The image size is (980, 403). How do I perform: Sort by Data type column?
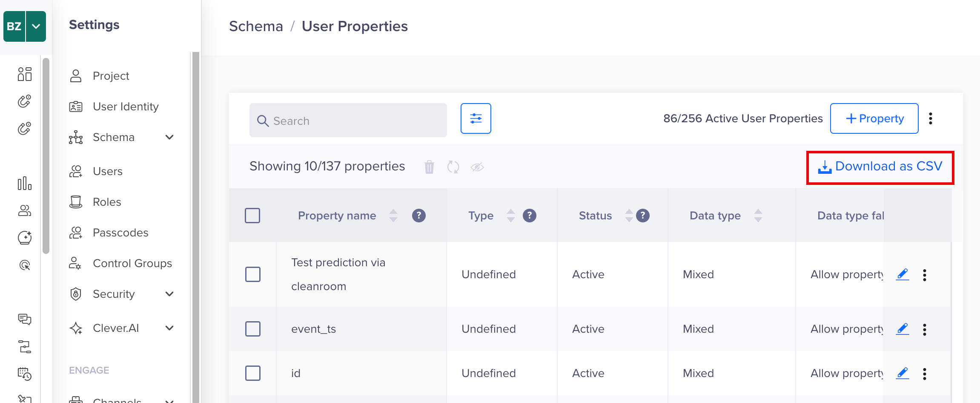[x=758, y=216]
